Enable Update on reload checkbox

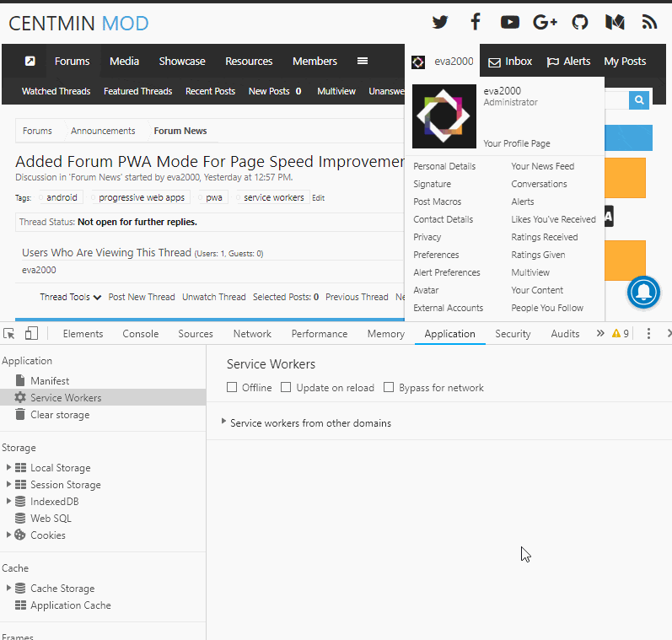coord(286,388)
